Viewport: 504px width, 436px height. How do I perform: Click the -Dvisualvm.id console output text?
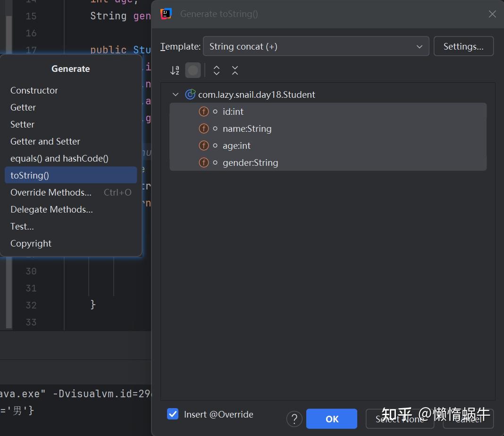[x=101, y=393]
